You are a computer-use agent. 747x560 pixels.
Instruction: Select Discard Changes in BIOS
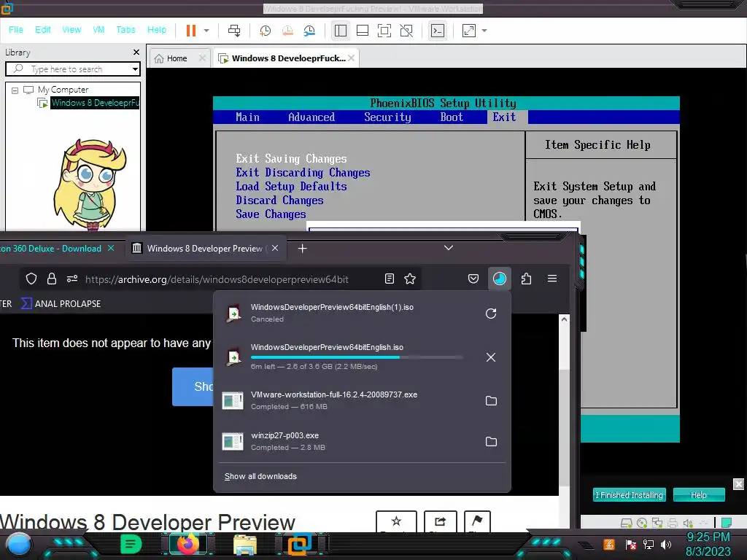pos(279,200)
